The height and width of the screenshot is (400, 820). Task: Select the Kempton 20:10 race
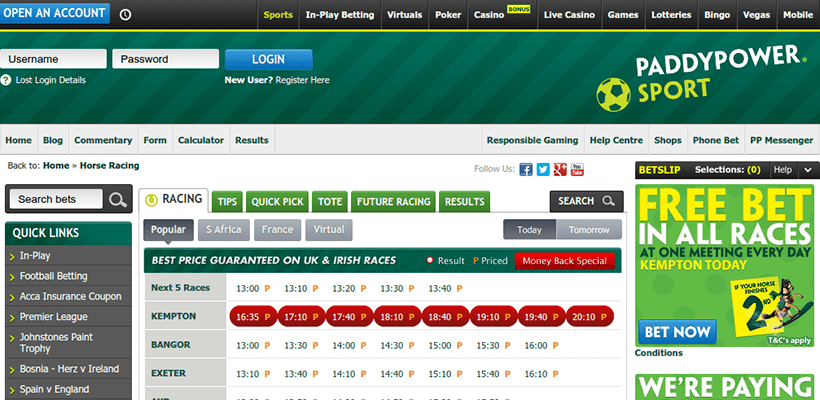pyautogui.click(x=589, y=316)
